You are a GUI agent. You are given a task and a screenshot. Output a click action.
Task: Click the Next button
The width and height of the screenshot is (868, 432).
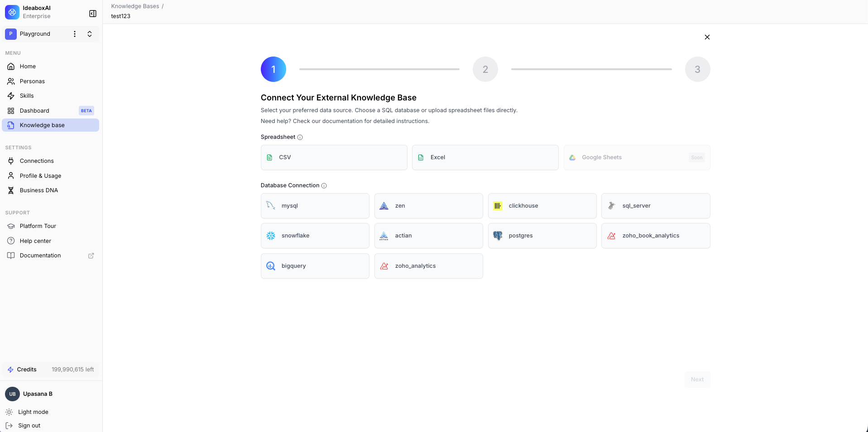pos(697,380)
